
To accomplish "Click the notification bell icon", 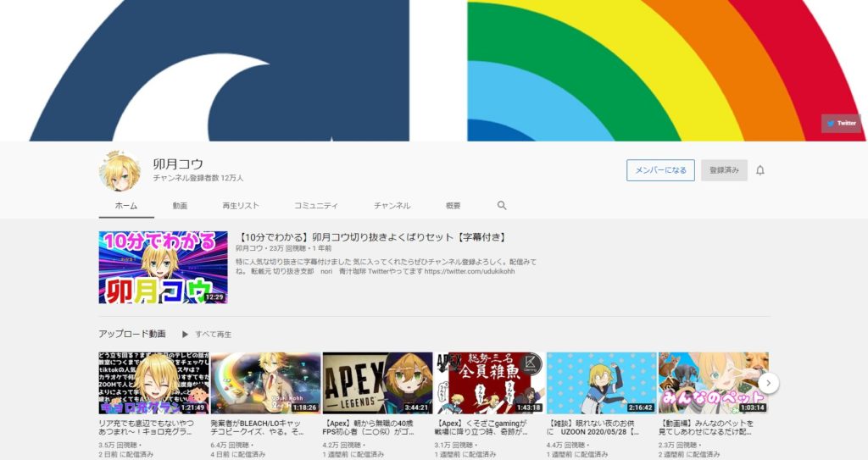I will (x=760, y=170).
